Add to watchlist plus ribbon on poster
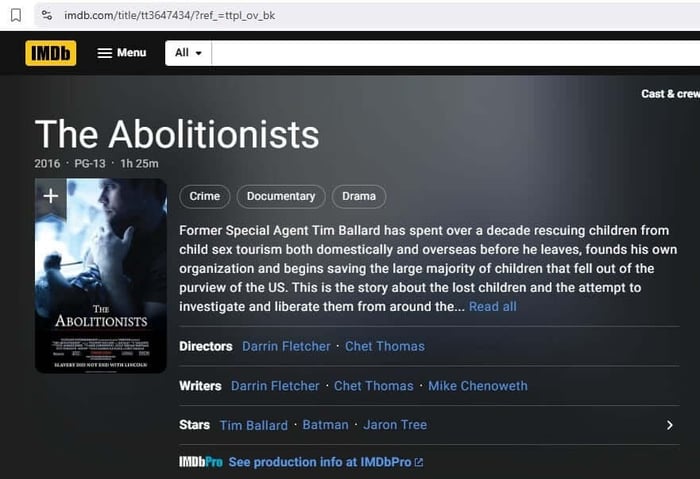Viewport: 700px width, 479px height. pos(51,196)
